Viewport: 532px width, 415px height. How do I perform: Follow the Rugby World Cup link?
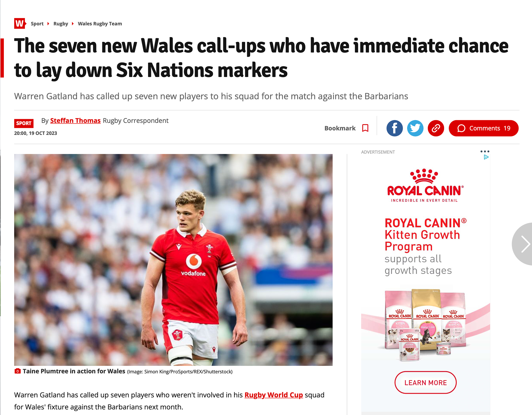click(x=274, y=395)
